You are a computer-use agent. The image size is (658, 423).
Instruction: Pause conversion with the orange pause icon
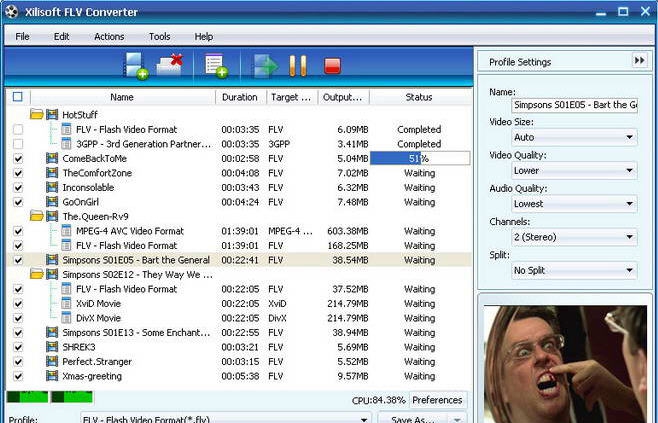click(x=298, y=66)
